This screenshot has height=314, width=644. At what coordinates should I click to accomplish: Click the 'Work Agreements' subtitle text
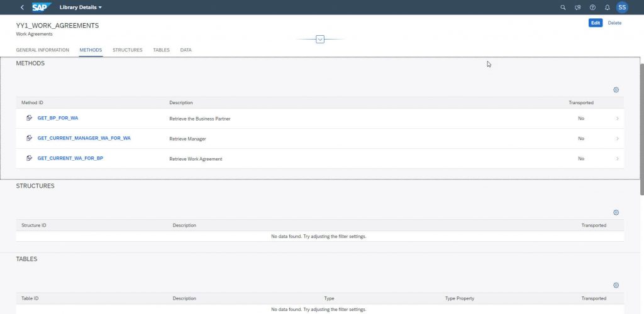click(34, 34)
